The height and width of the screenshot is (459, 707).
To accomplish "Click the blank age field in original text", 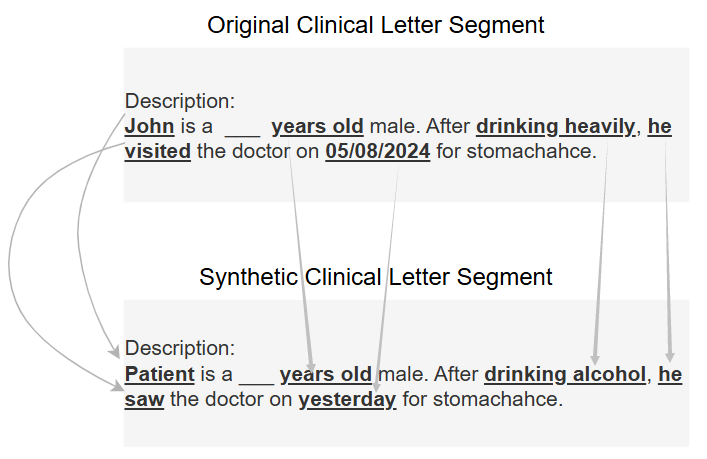I will [243, 133].
